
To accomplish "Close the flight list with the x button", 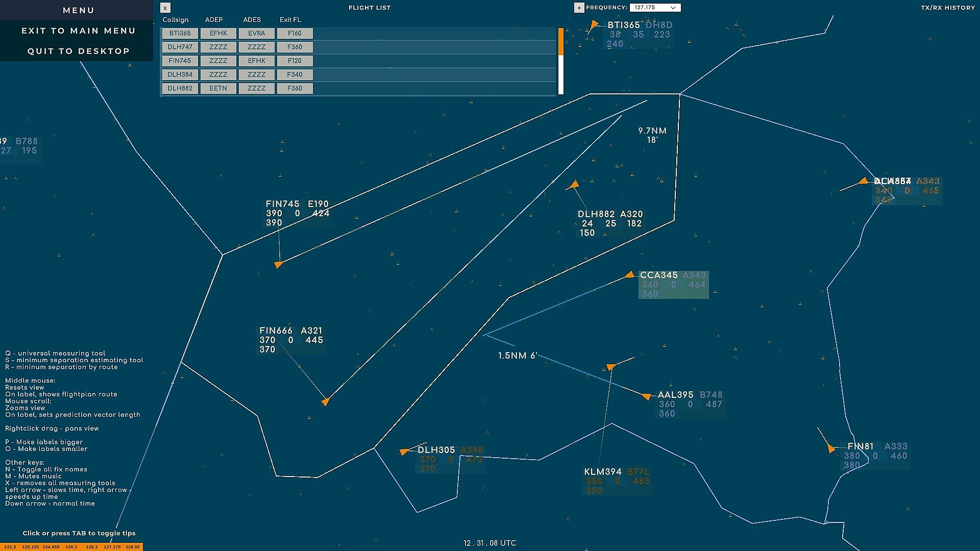I will [x=165, y=8].
